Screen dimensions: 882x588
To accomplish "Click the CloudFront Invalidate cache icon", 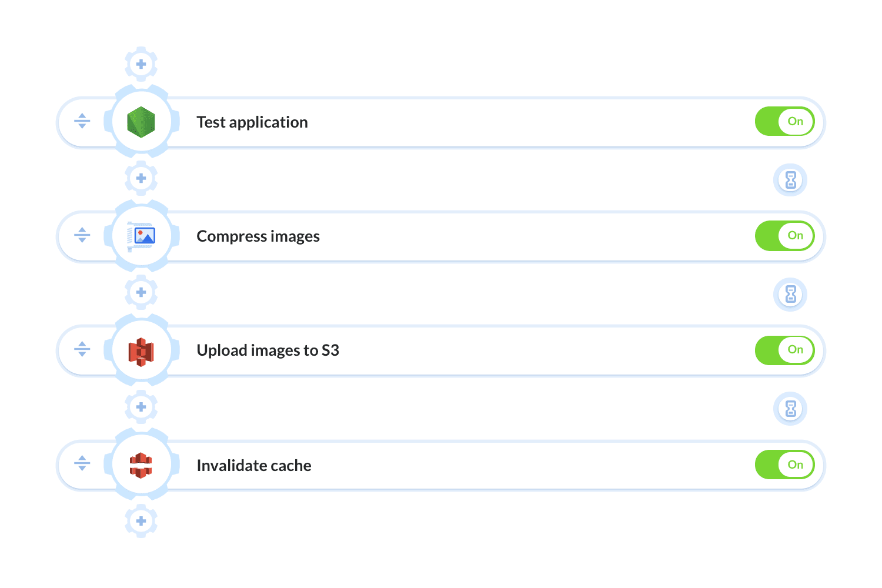I will tap(141, 465).
